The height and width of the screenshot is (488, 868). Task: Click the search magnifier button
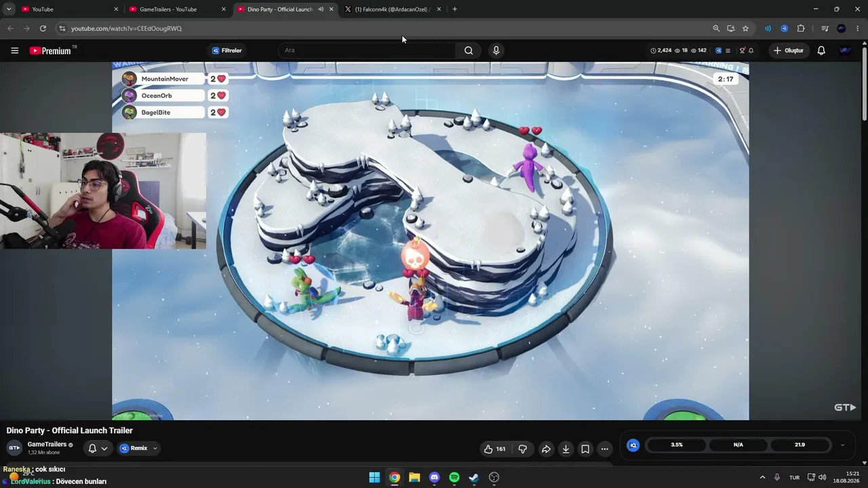click(x=469, y=50)
